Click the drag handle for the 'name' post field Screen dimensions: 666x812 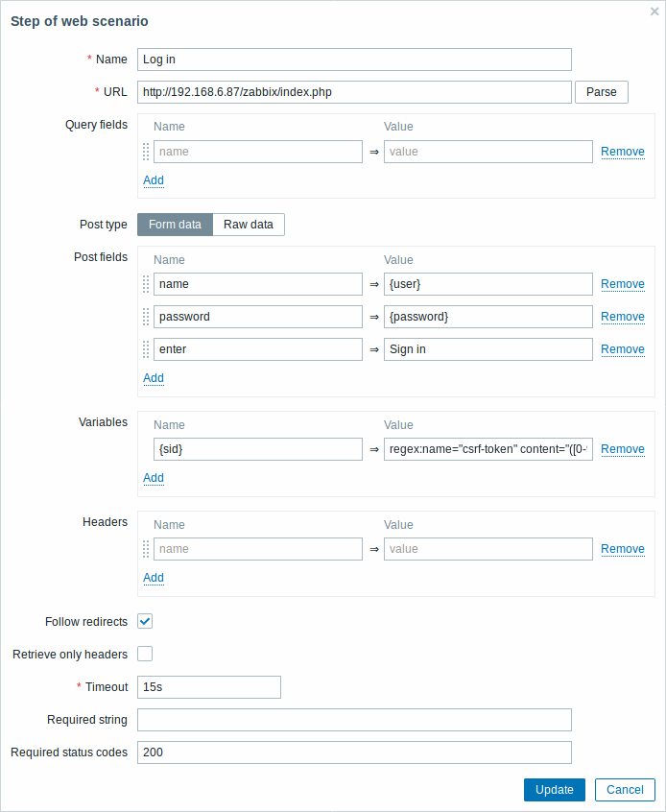146,284
